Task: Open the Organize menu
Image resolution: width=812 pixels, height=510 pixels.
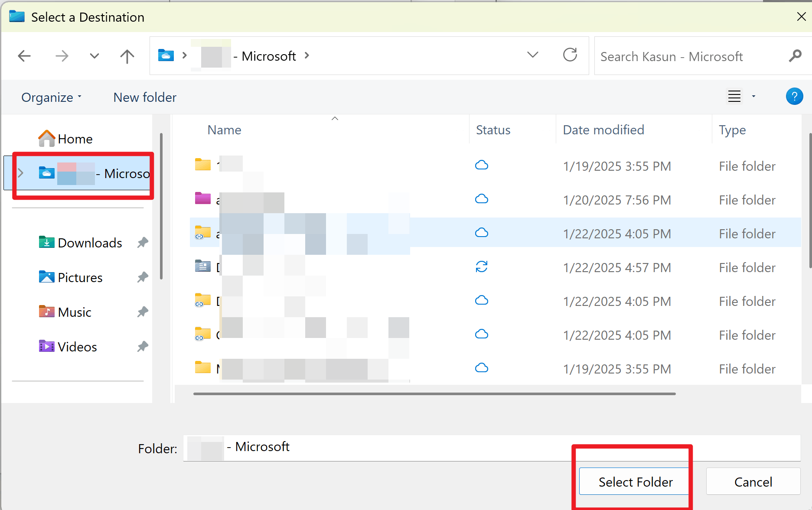Action: point(52,97)
